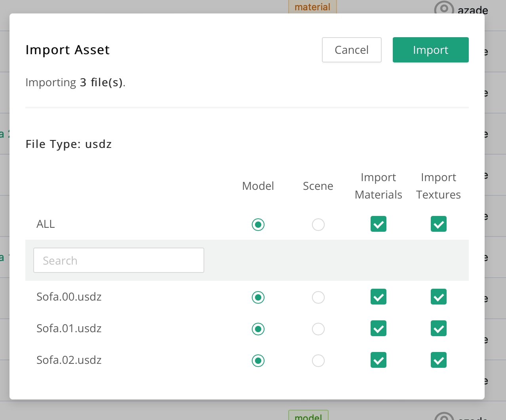Select Model radio for ALL row

point(258,225)
